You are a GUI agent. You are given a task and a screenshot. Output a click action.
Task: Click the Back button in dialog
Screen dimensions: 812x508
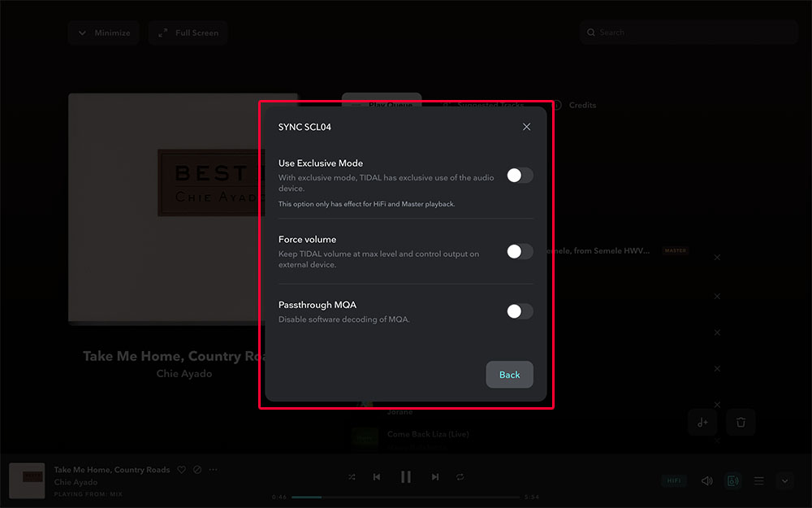[x=509, y=375]
